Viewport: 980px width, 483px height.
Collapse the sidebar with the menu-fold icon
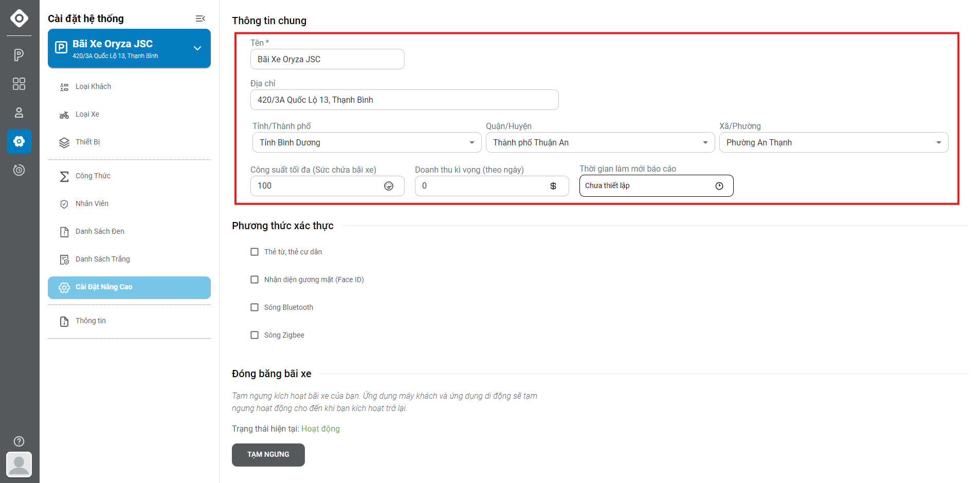tap(201, 18)
